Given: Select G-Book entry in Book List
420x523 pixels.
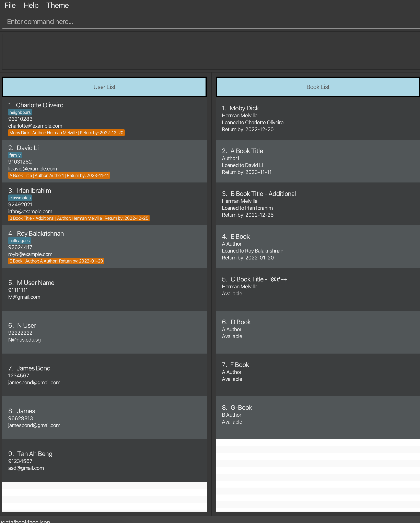Looking at the screenshot, I should click(x=317, y=418).
